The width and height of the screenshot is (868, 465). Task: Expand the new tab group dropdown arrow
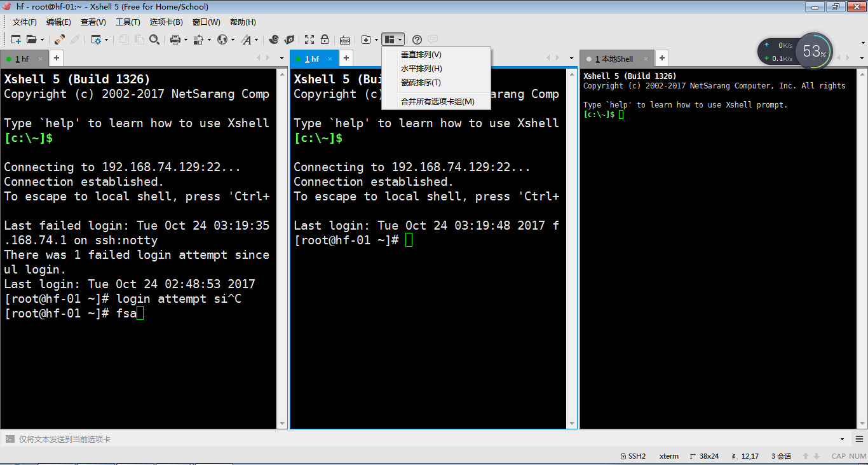tap(376, 39)
